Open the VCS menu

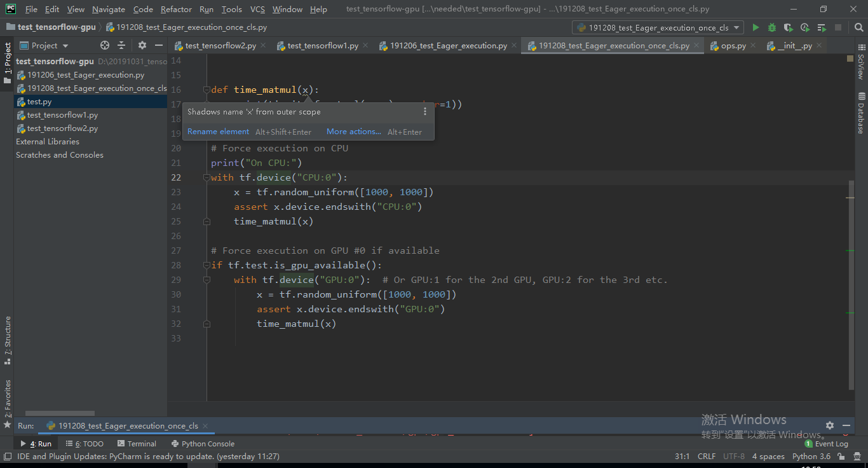click(x=257, y=10)
